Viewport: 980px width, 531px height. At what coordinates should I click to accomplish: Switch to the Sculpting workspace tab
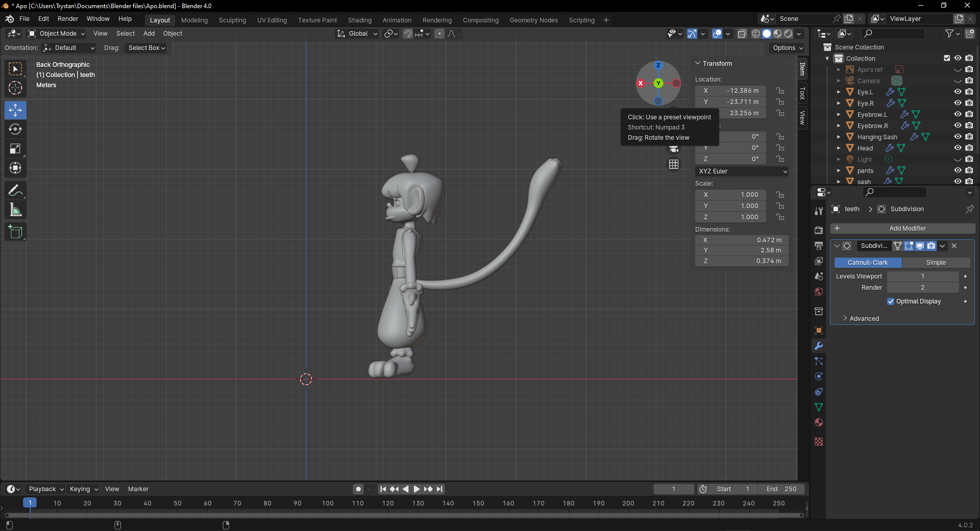coord(232,20)
